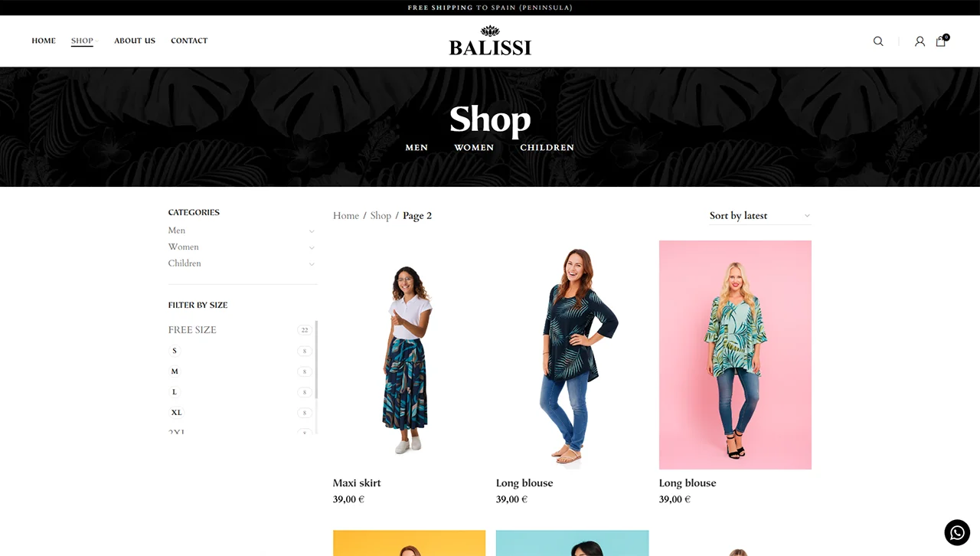980x556 pixels.
Task: Click the size filter list scrollbar
Action: tap(316, 360)
